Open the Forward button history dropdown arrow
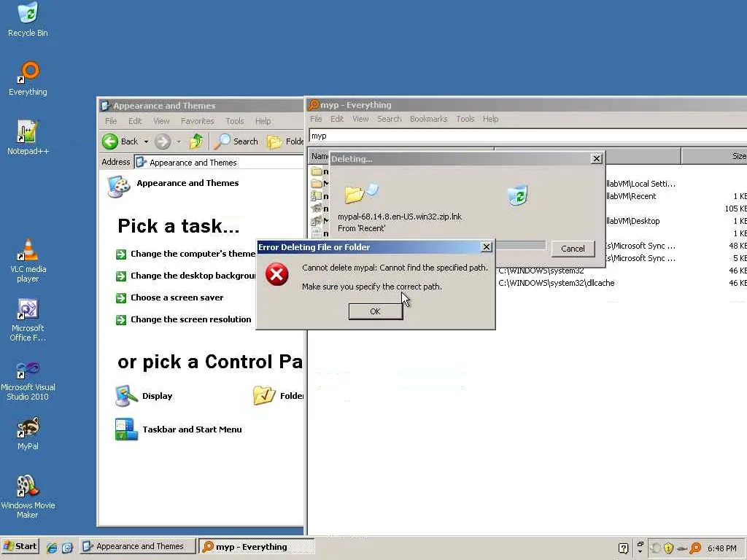 [x=179, y=141]
